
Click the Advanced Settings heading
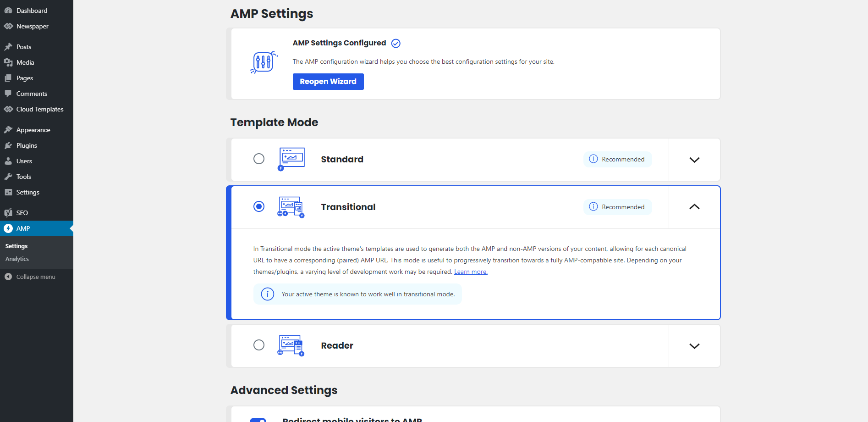point(284,390)
